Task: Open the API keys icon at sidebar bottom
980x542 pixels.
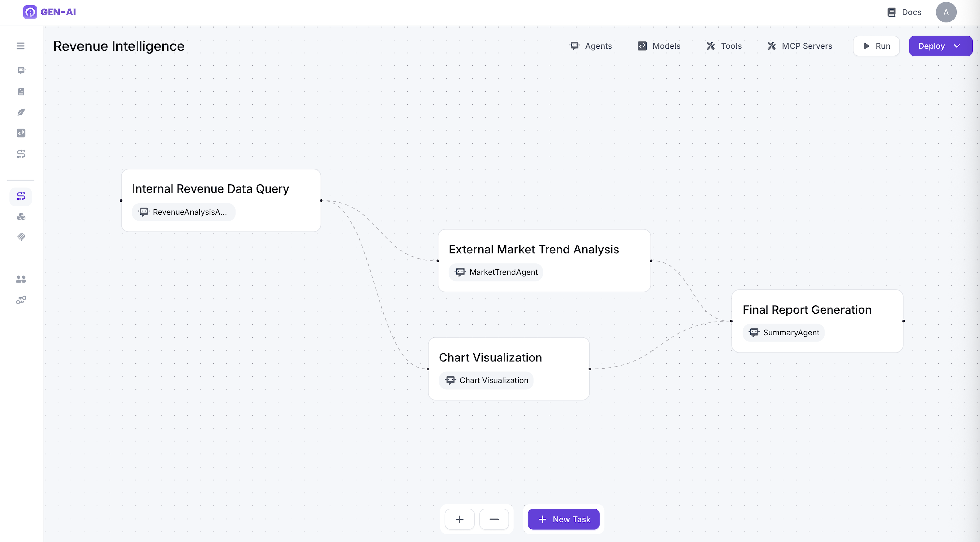Action: 20,300
